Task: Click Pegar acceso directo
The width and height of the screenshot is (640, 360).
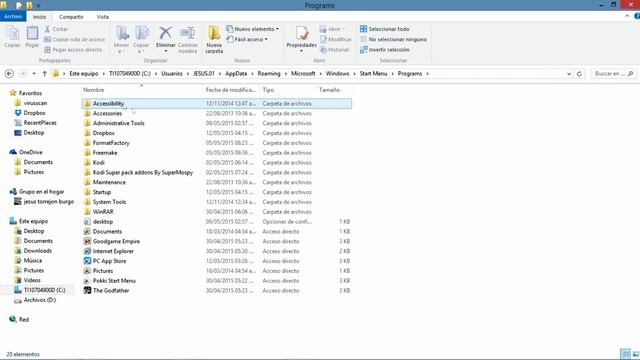Action: point(73,50)
